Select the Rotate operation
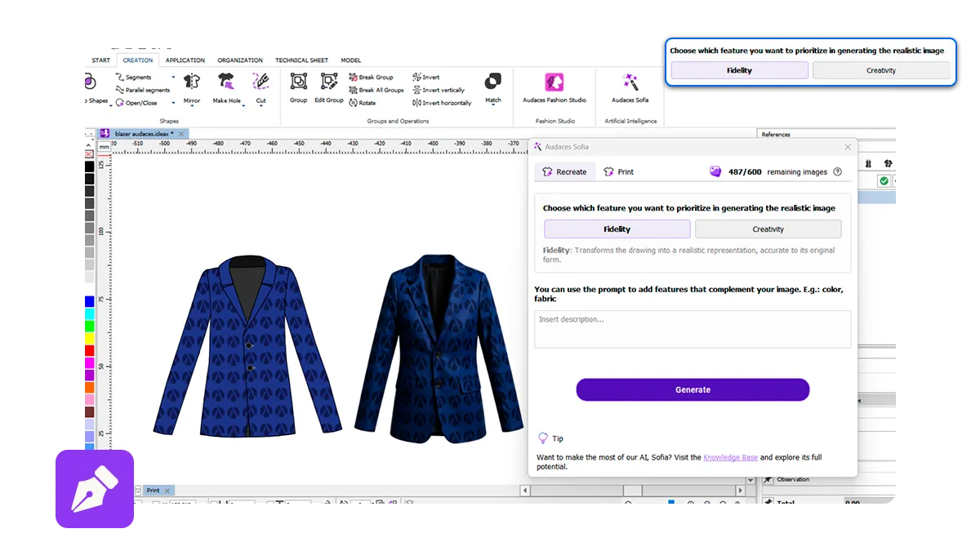 coord(363,103)
